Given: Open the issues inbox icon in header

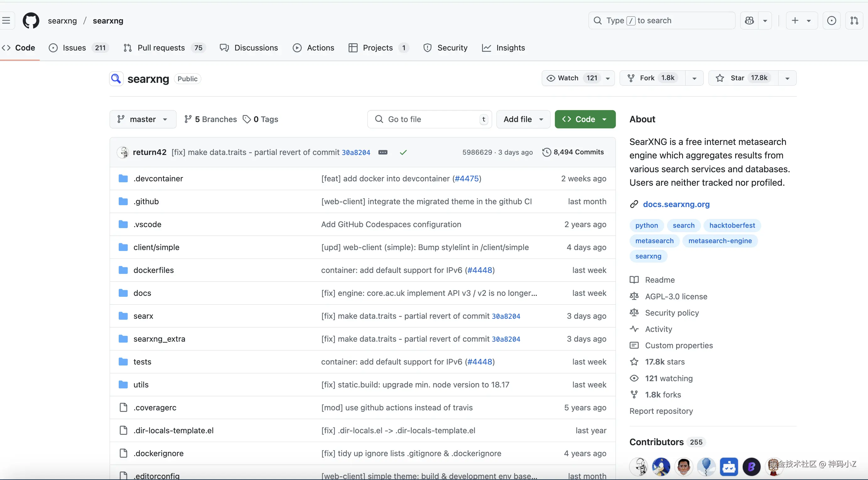Looking at the screenshot, I should pos(831,20).
